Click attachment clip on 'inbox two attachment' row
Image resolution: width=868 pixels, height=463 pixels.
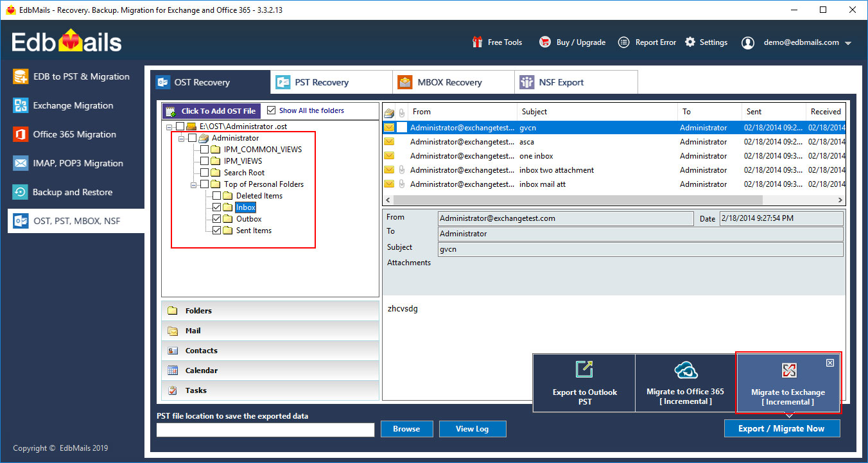coord(402,170)
